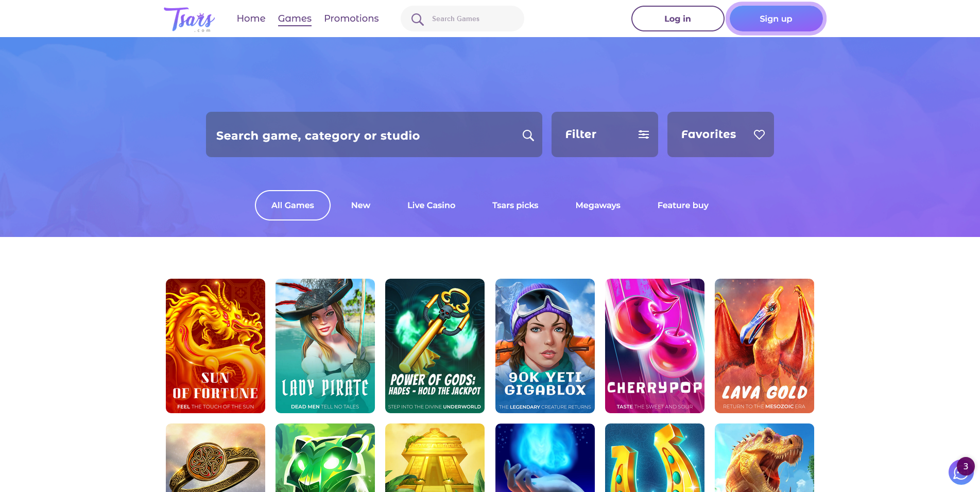This screenshot has height=492, width=980.
Task: Open the Sun of Fortune game
Action: click(x=215, y=346)
